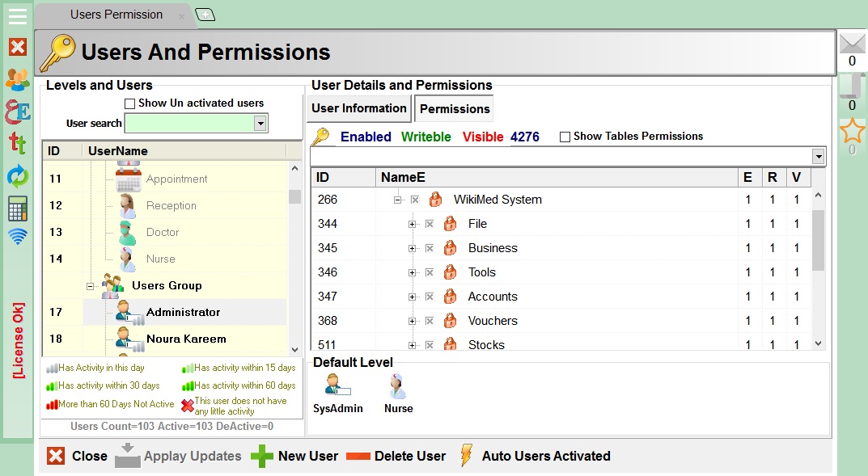Expand the Vouchers permission node
This screenshot has width=868, height=476.
[413, 321]
